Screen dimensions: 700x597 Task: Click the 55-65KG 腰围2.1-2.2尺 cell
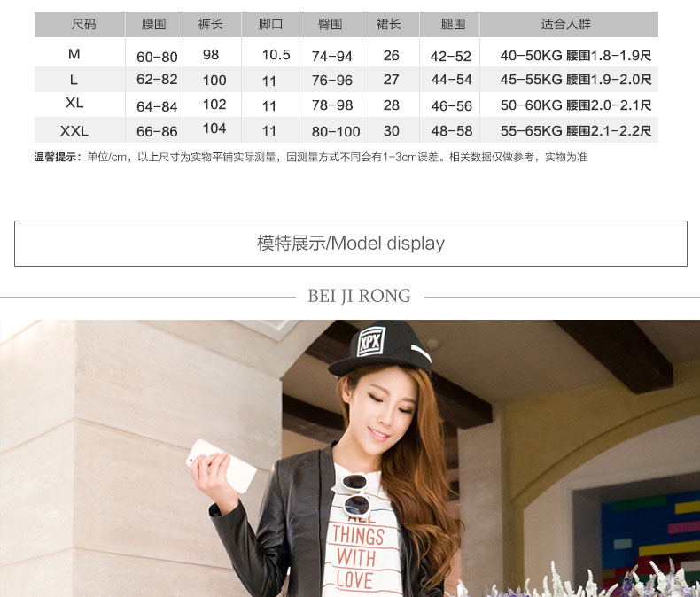point(576,131)
